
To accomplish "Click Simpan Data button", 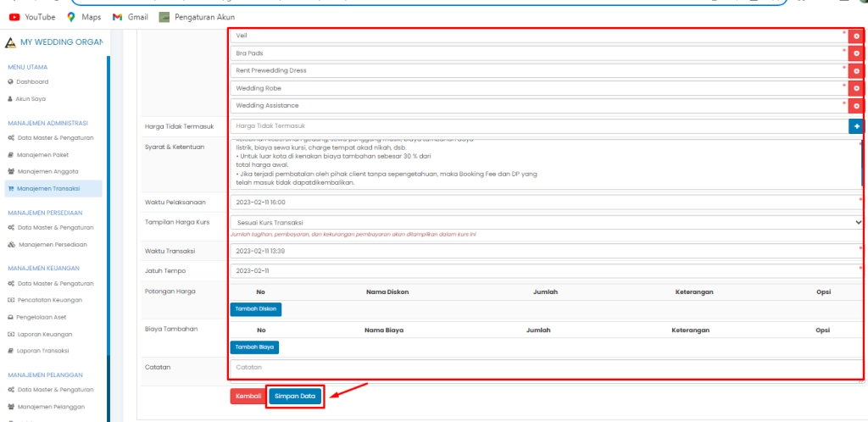I will (295, 396).
